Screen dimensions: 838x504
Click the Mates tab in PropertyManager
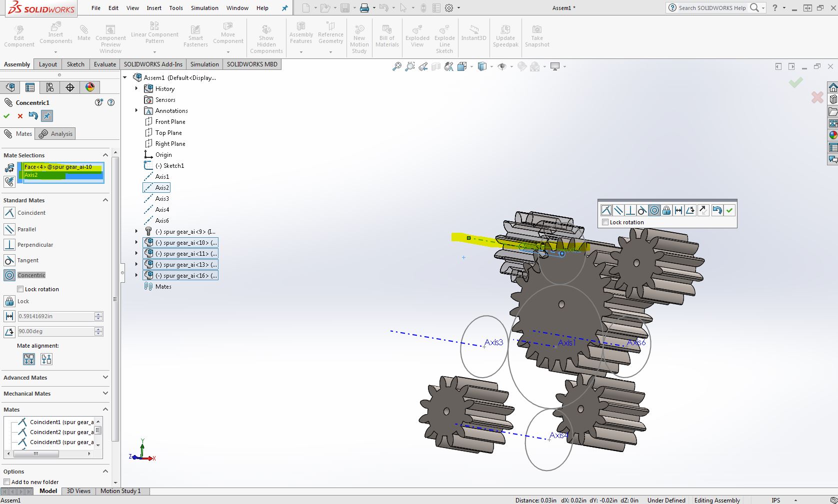tap(18, 133)
